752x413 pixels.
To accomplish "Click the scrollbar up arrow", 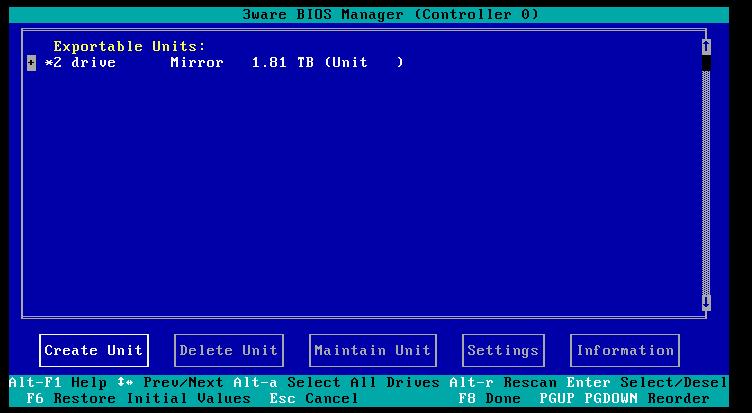I will [x=706, y=47].
